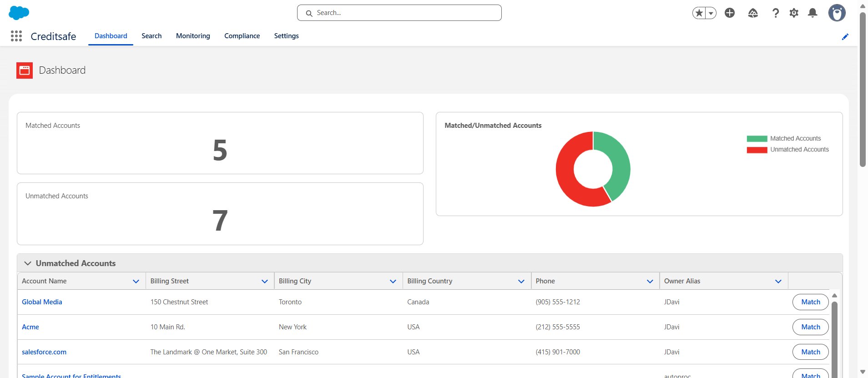The height and width of the screenshot is (378, 868).
Task: Focus the global Search field
Action: [x=399, y=13]
